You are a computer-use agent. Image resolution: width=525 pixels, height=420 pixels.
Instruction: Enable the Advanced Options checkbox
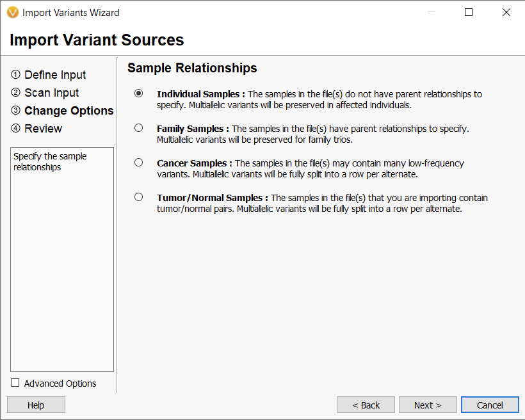[x=15, y=382]
